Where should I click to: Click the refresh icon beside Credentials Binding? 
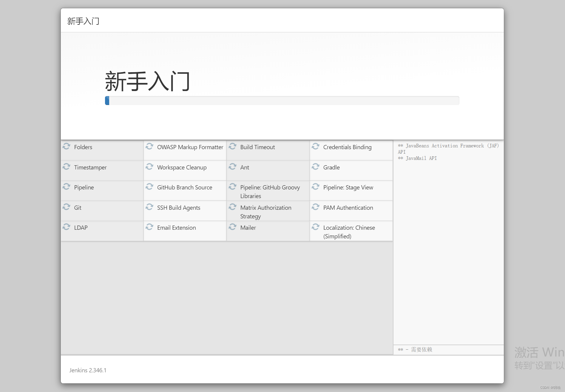(316, 146)
